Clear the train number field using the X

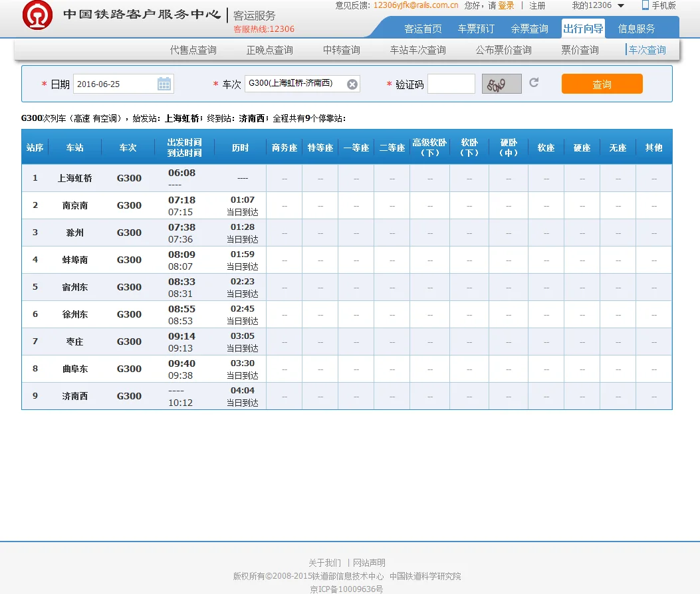352,84
